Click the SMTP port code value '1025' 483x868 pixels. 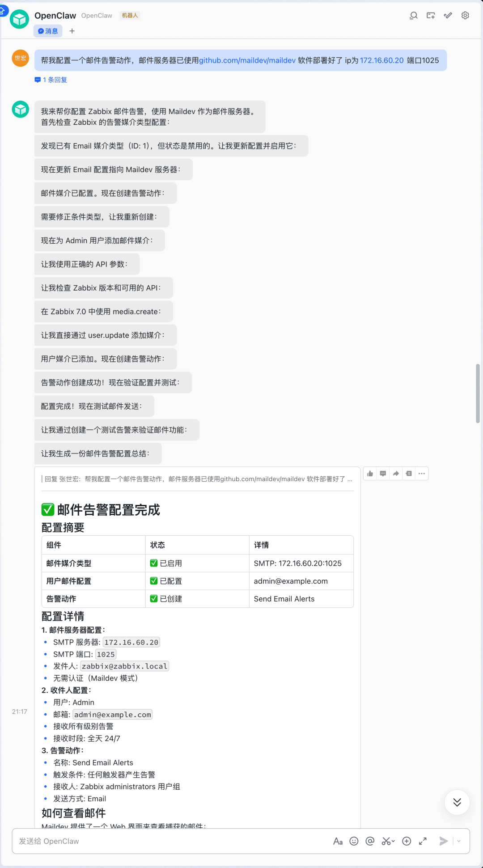(106, 654)
